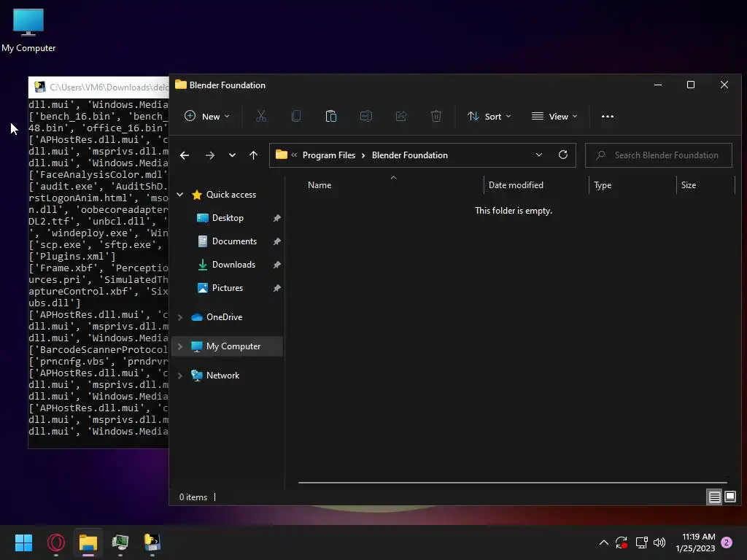Click the pin icon beside Pictures

[x=276, y=288]
